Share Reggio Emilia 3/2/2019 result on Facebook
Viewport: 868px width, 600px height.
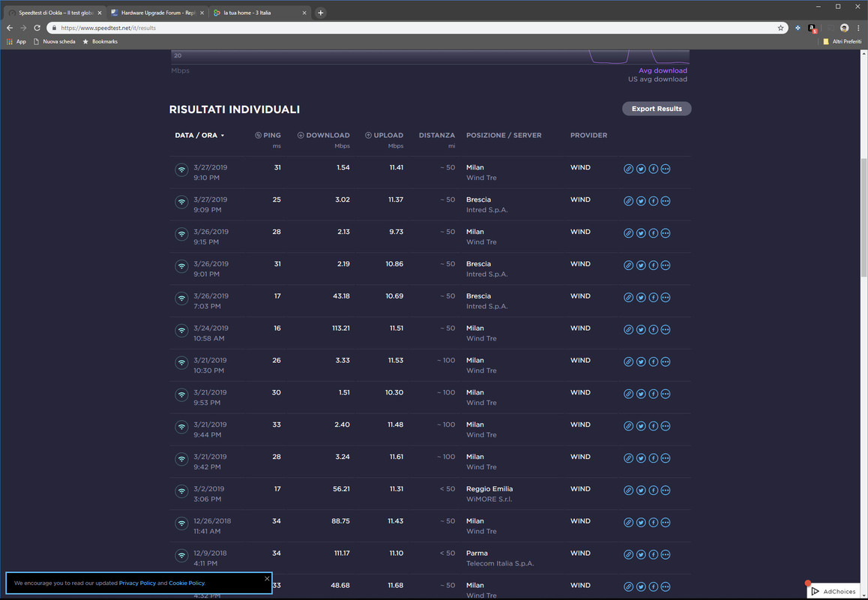coord(653,490)
